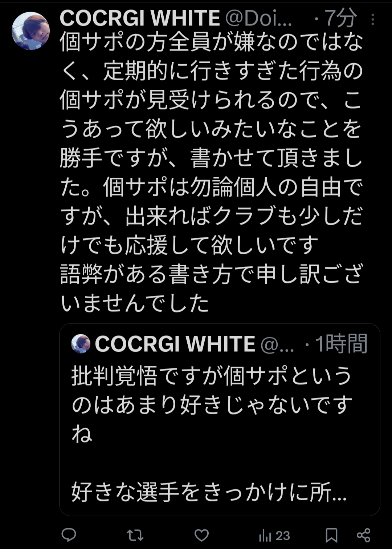This screenshot has height=549, width=392.
Task: Tap main tweet text starting 個サポの方全員
Action: (212, 172)
